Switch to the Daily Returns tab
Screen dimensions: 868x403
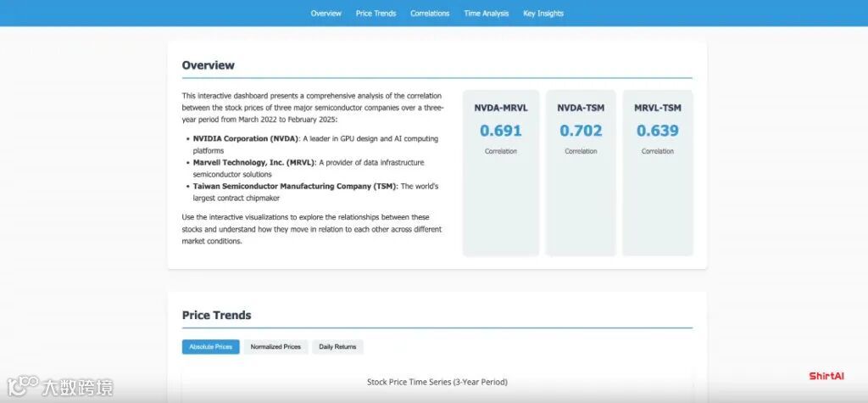tap(337, 346)
